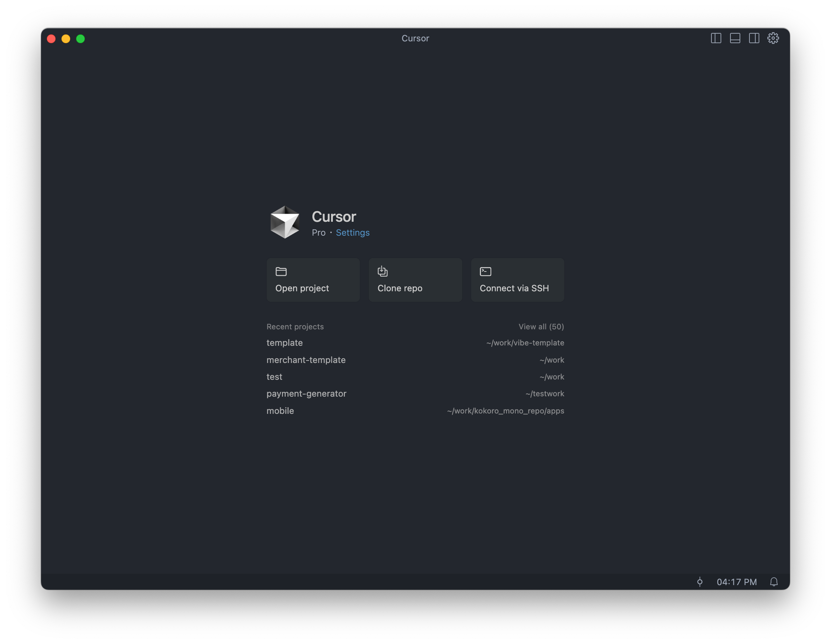Open the merchant-template recent project

click(306, 360)
